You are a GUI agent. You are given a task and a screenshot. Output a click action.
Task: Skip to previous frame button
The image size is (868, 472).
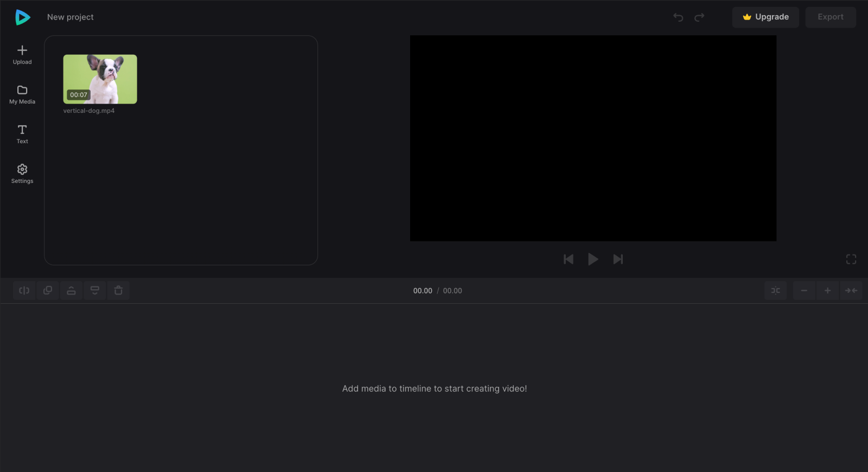point(569,259)
